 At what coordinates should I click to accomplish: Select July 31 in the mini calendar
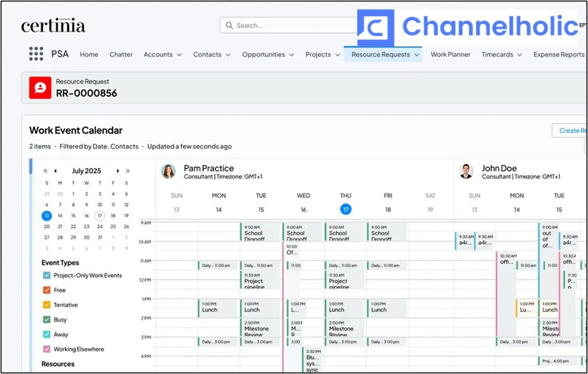click(x=99, y=237)
